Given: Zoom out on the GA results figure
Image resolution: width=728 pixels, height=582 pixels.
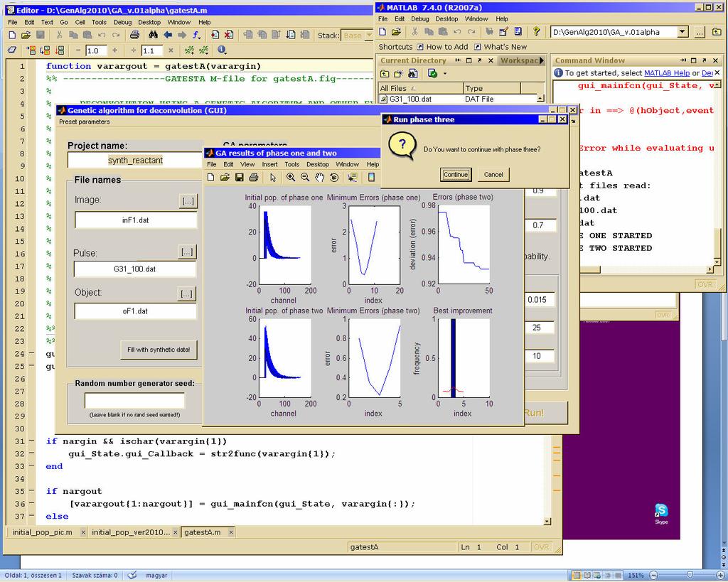Looking at the screenshot, I should point(305,177).
